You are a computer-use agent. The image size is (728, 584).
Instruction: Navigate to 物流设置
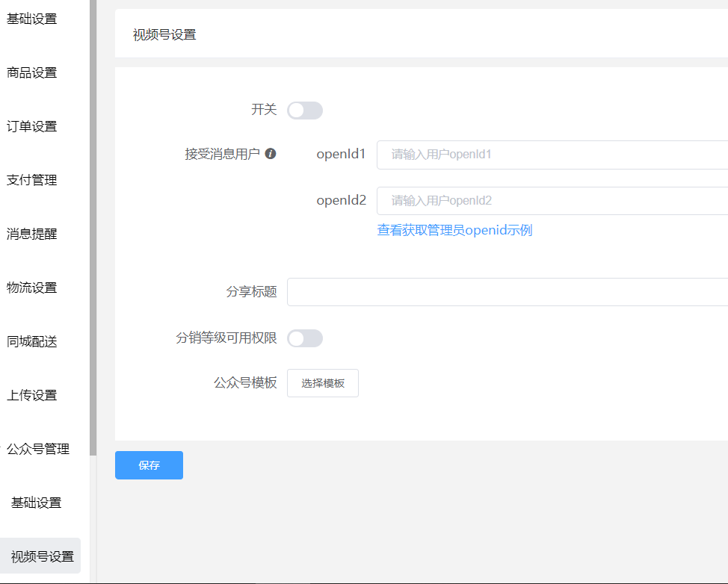(x=32, y=288)
